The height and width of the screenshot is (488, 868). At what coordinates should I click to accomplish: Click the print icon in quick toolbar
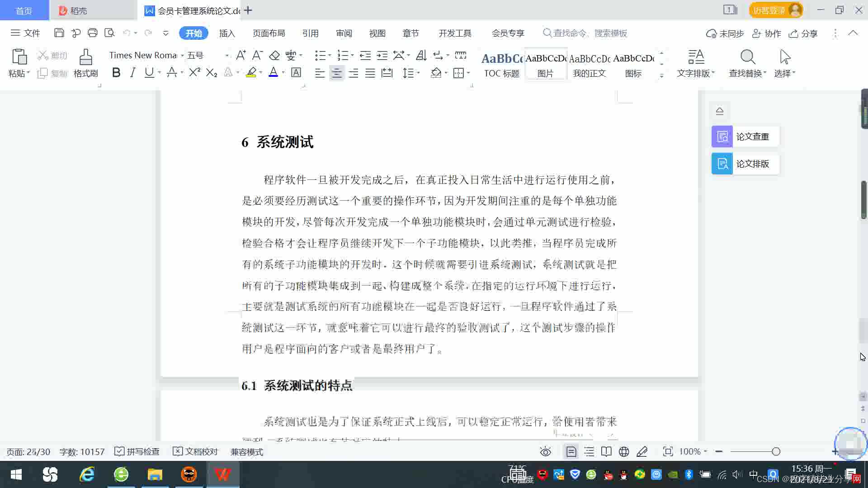coord(93,33)
